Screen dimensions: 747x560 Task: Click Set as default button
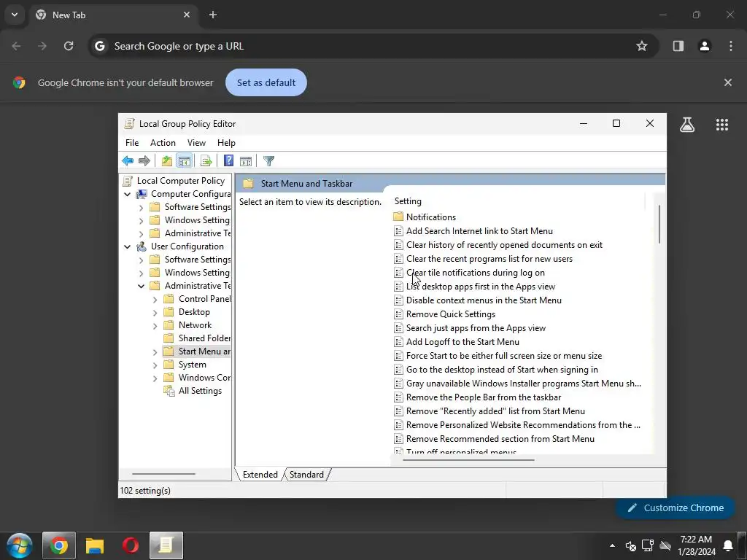[x=266, y=82]
